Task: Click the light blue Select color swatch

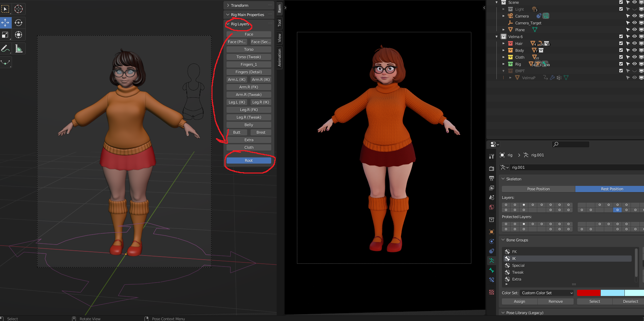Action: (x=612, y=293)
